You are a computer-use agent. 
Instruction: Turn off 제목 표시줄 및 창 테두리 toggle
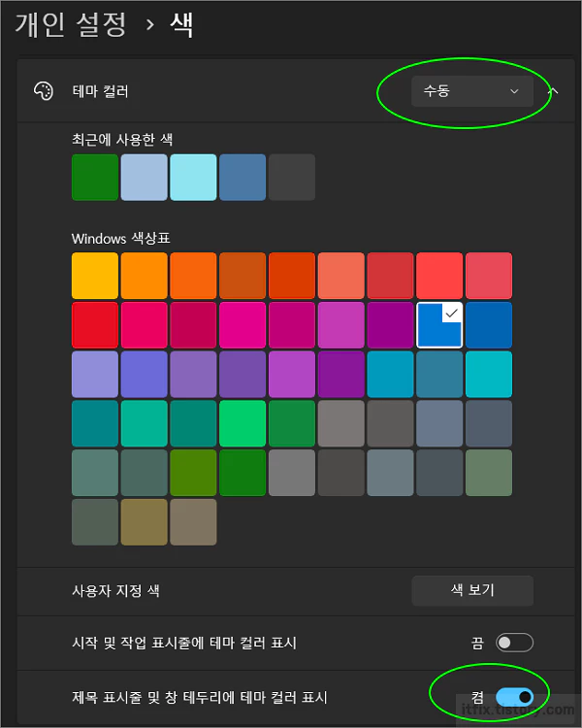pyautogui.click(x=514, y=697)
